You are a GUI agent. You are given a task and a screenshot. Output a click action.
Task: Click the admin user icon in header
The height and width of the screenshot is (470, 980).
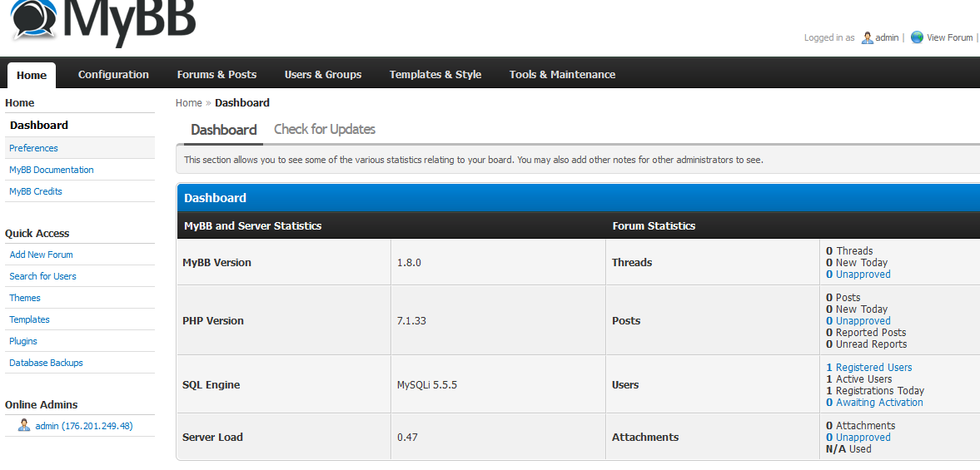click(867, 37)
